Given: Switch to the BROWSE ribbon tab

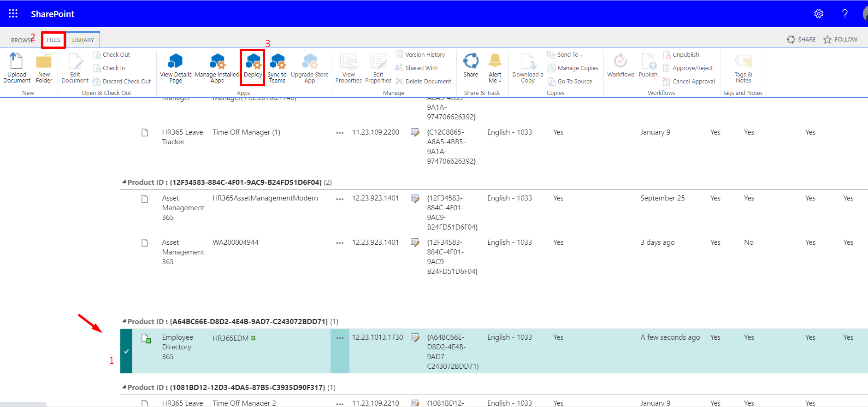Looking at the screenshot, I should pos(22,40).
